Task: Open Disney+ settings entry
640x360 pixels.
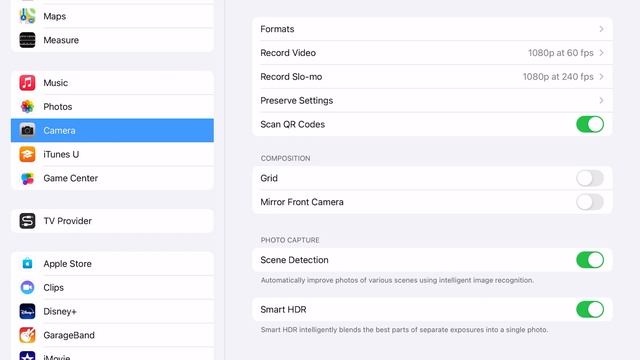Action: pos(112,311)
